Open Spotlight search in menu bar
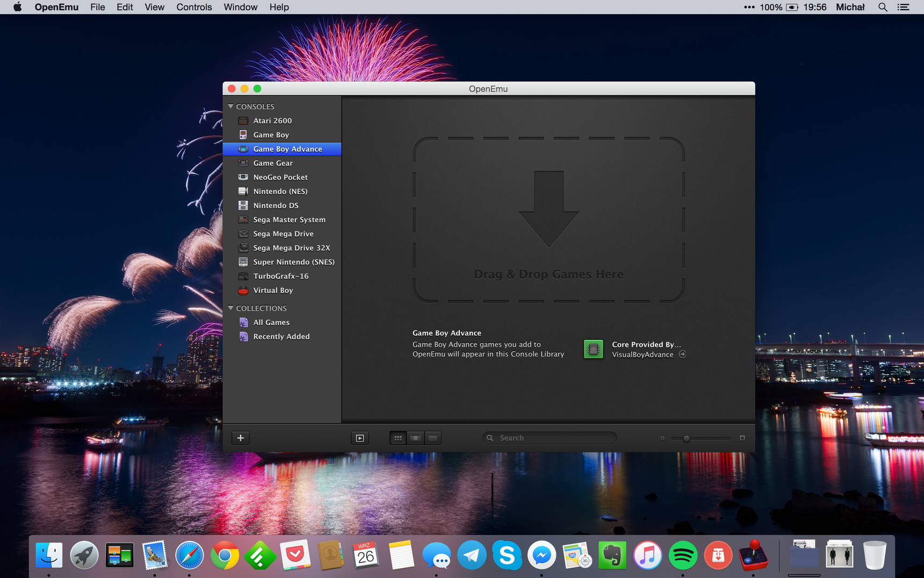 pyautogui.click(x=883, y=7)
